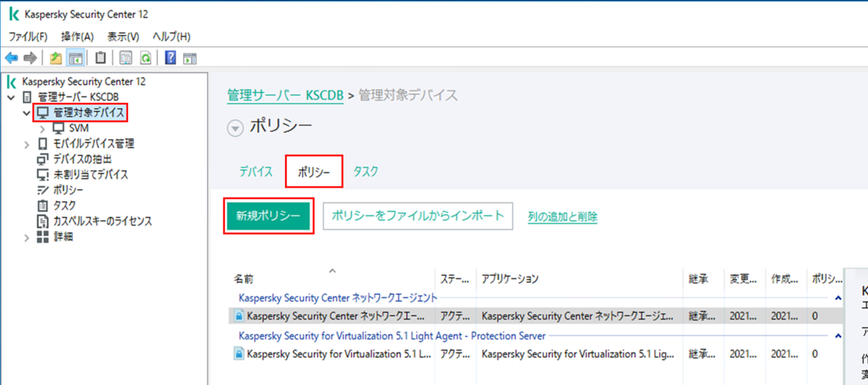Click the Kaspersky Security for Virtualization 5.1 Lig... application cell

577,354
